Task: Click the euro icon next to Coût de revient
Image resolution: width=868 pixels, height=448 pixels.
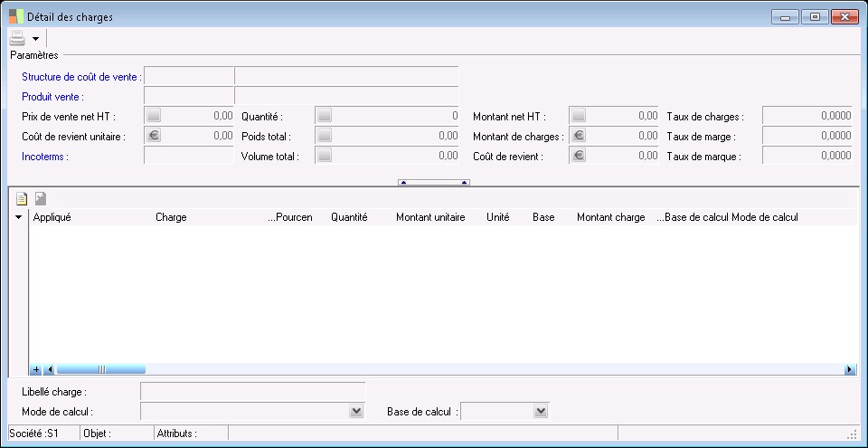Action: (x=579, y=155)
